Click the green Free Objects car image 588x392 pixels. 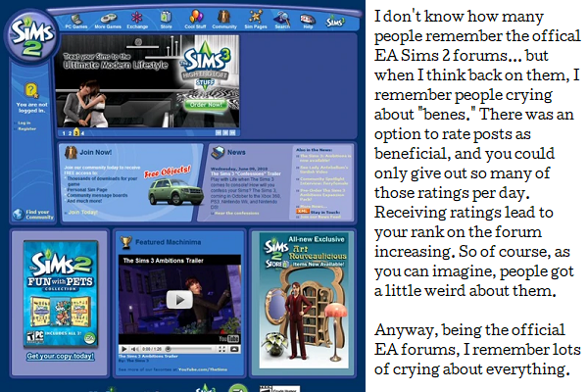[x=175, y=191]
